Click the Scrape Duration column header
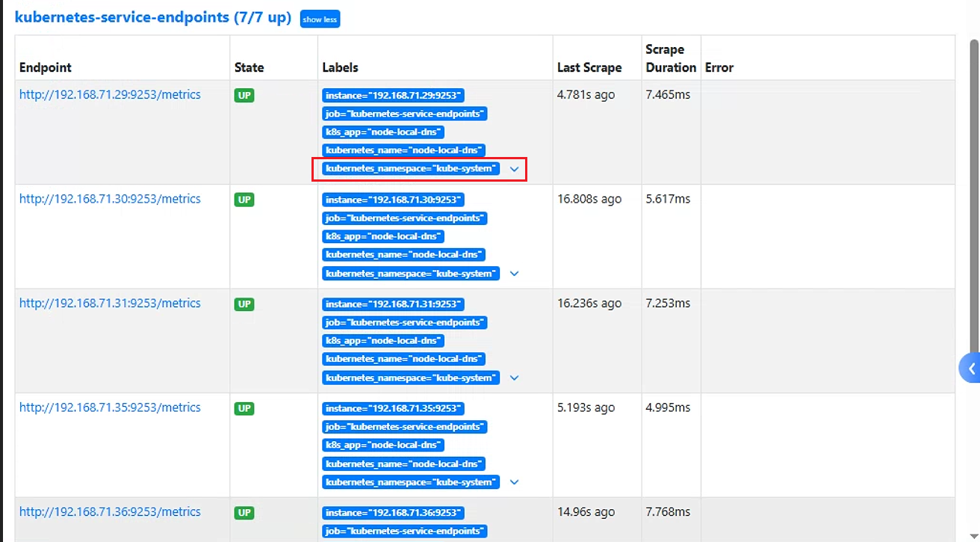Screen dimensions: 980x542 pyautogui.click(x=671, y=58)
